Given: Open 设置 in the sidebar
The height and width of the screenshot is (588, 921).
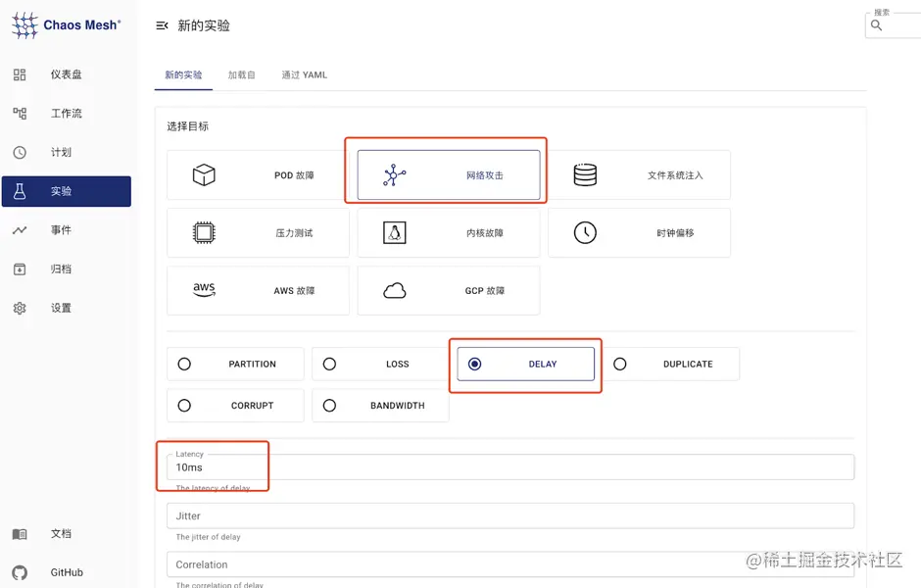Looking at the screenshot, I should (x=67, y=308).
